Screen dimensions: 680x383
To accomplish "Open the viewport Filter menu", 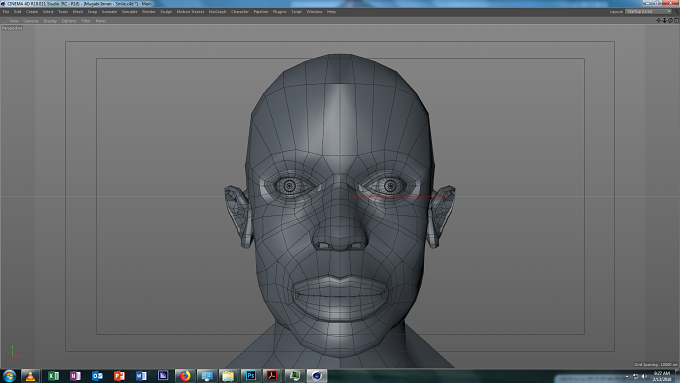I will click(86, 21).
